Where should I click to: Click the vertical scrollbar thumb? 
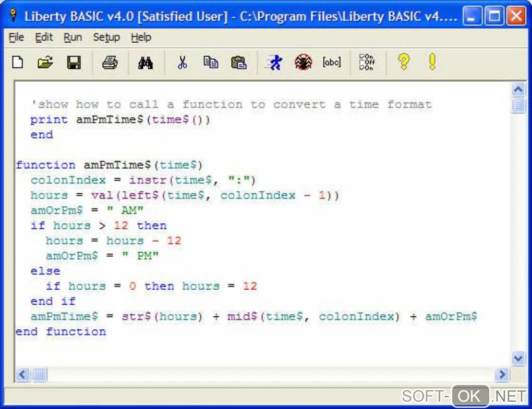(518, 105)
